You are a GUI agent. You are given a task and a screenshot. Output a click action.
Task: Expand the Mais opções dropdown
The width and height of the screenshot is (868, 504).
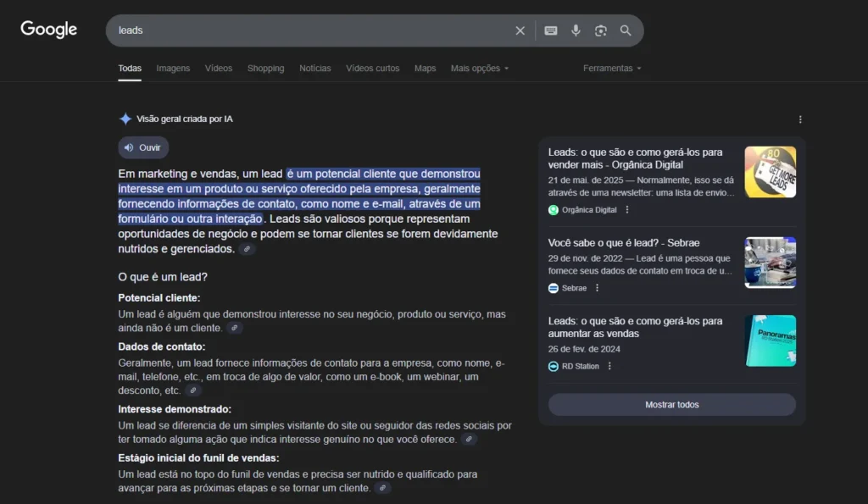(x=479, y=68)
